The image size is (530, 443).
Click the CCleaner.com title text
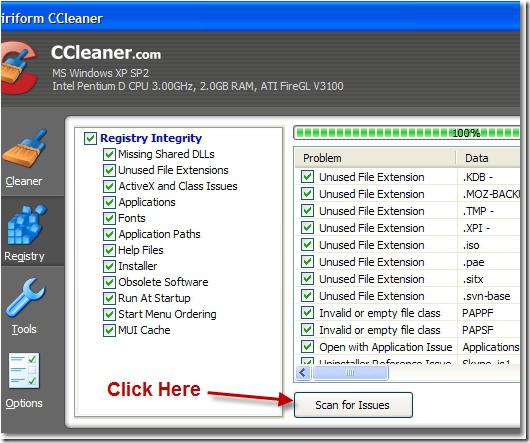tap(106, 52)
